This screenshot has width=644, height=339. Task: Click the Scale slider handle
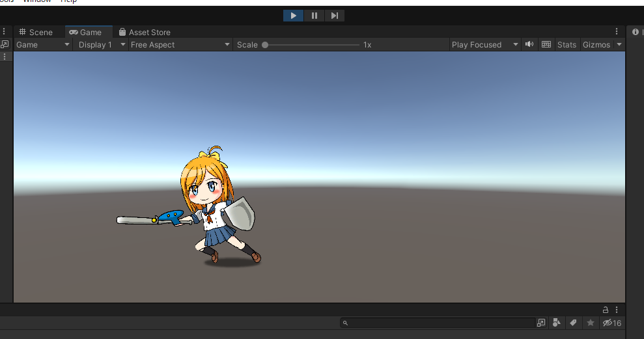[265, 45]
